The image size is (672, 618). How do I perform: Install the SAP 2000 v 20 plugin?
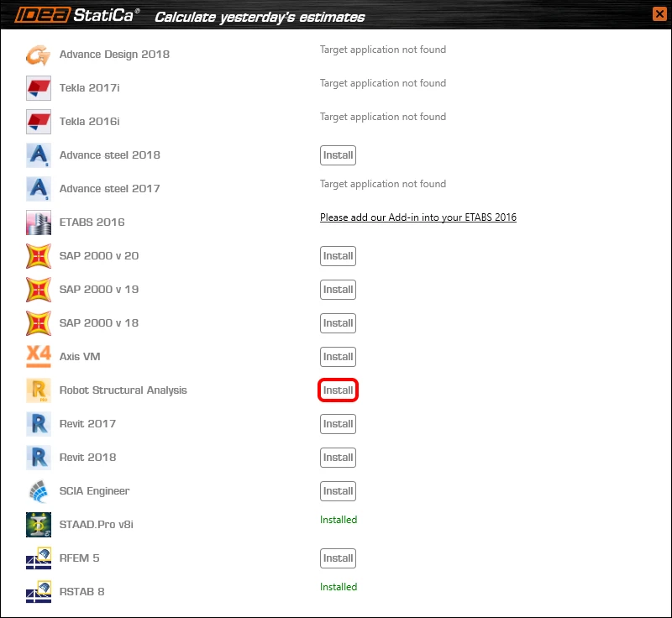[x=338, y=256]
